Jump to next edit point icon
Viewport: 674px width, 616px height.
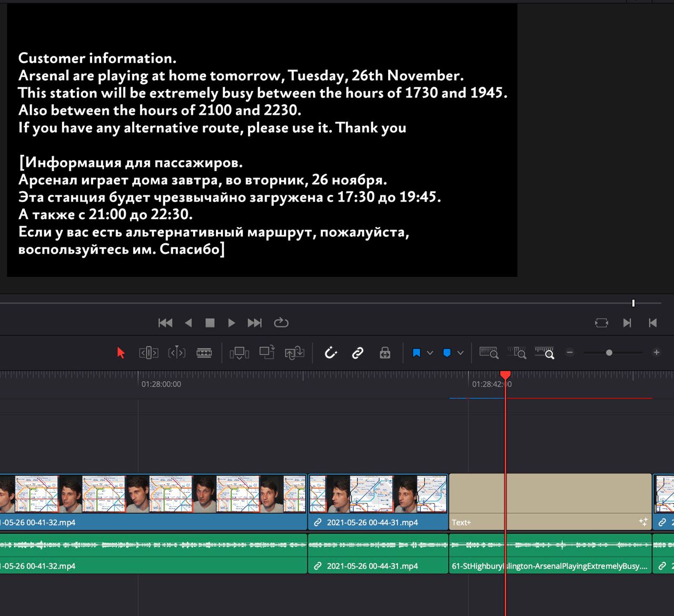pyautogui.click(x=627, y=323)
